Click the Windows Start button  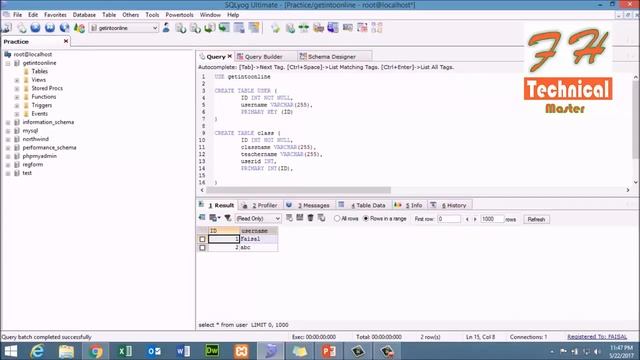click(x=11, y=351)
